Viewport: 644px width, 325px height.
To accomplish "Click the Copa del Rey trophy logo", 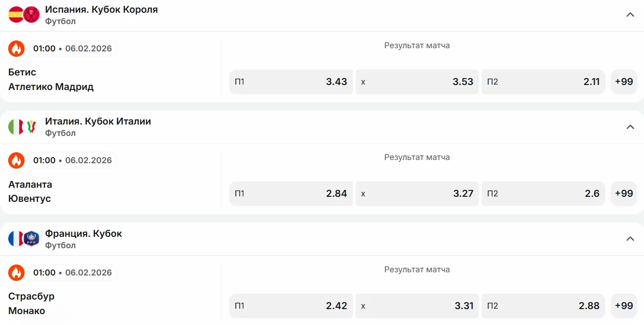I will tap(31, 15).
